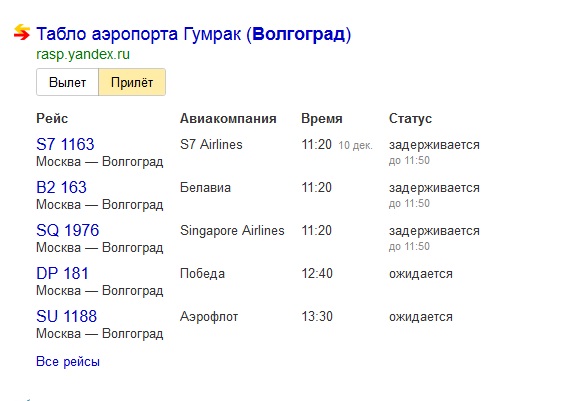Switch to the Вылет tab
The height and width of the screenshot is (401, 580).
coord(67,82)
